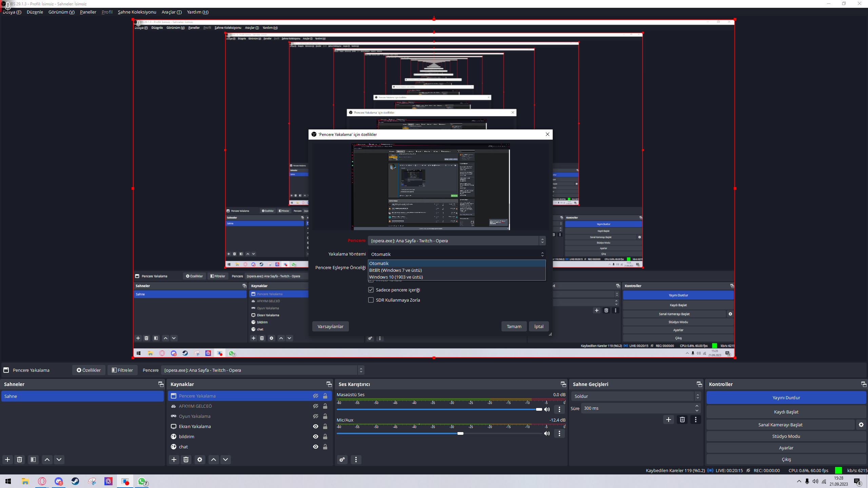Open scene filters icon under Sahneler

[33, 460]
